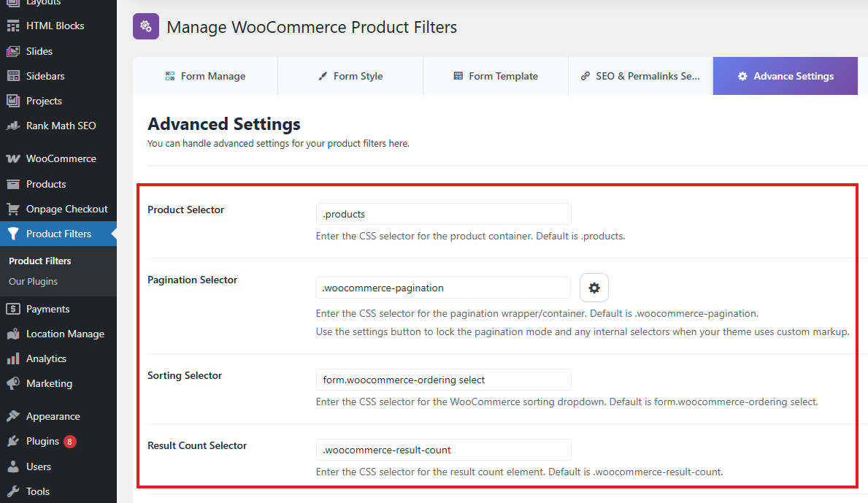This screenshot has width=868, height=503.
Task: Click the Result Count Selector label
Action: 198,445
